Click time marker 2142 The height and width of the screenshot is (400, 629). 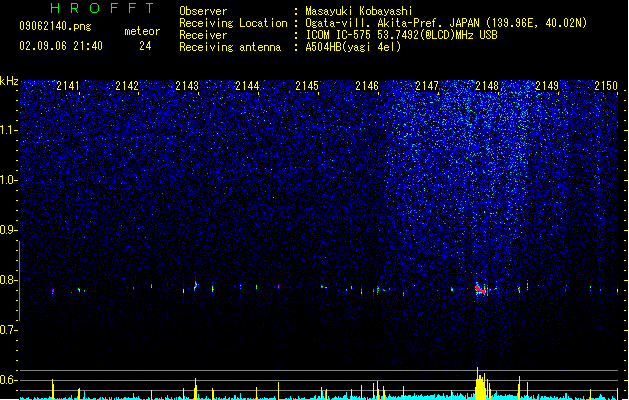[127, 86]
